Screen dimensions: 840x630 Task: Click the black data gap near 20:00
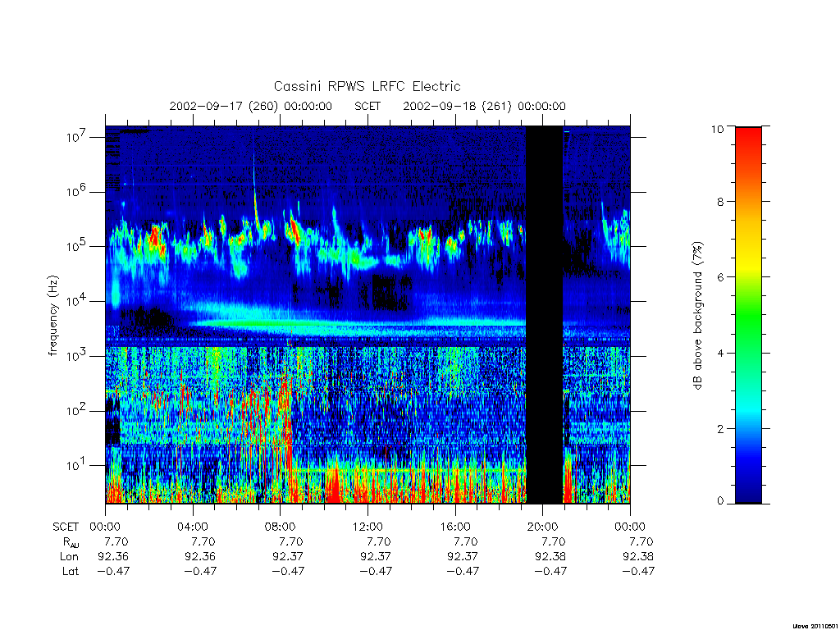coord(545,314)
